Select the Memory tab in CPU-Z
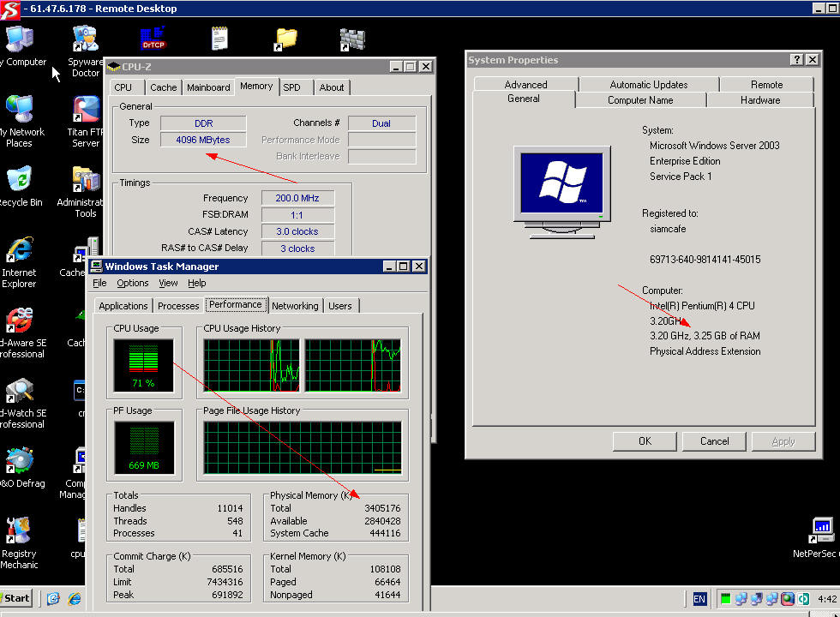The height and width of the screenshot is (617, 840). pyautogui.click(x=256, y=87)
